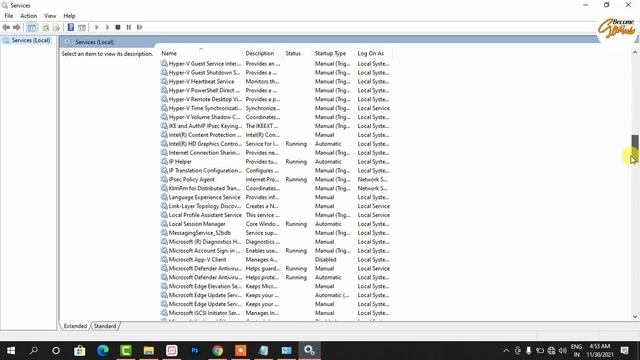
Task: Open File Explorer from the taskbar
Action: (149, 351)
